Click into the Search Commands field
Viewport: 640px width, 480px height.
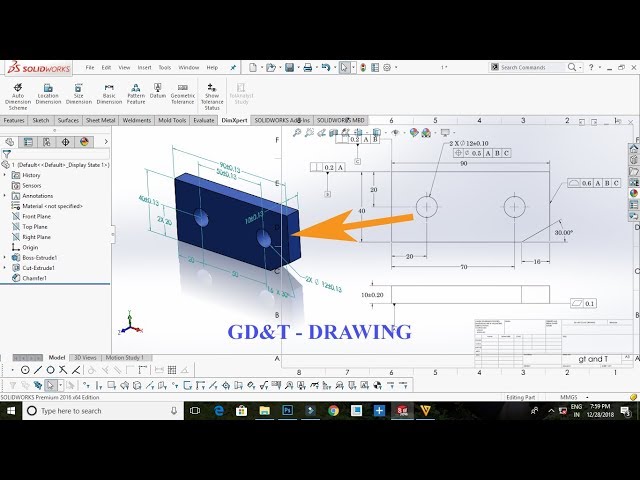[x=527, y=67]
